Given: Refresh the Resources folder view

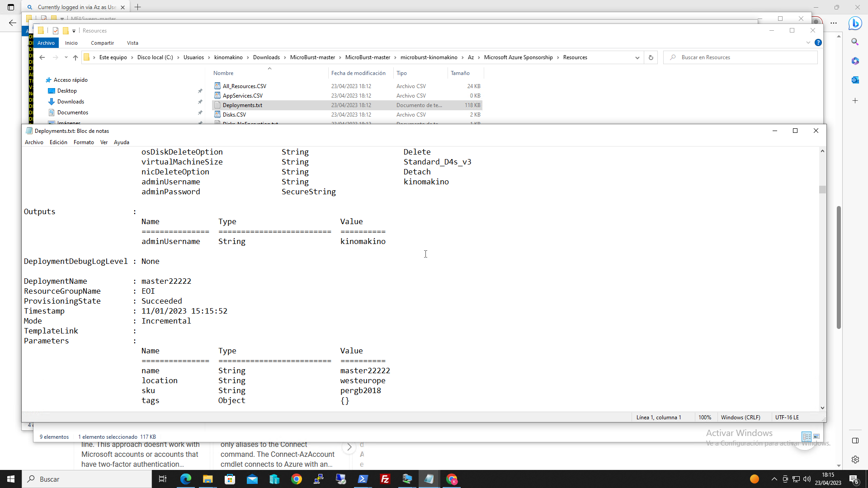Looking at the screenshot, I should pyautogui.click(x=651, y=57).
